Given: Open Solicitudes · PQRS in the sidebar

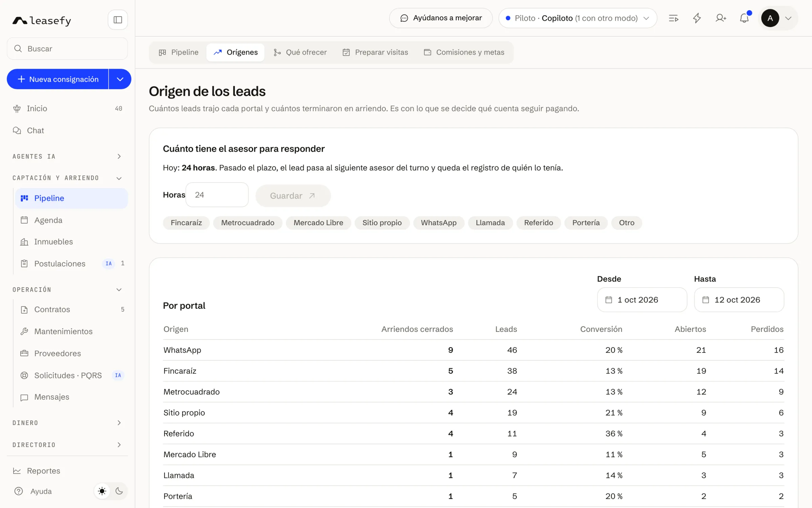Looking at the screenshot, I should tap(71, 375).
